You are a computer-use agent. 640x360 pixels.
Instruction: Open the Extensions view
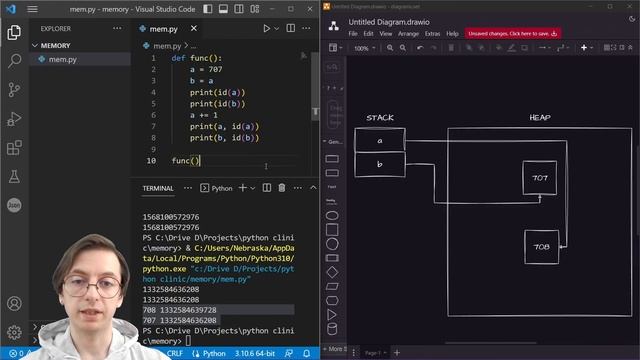14,148
